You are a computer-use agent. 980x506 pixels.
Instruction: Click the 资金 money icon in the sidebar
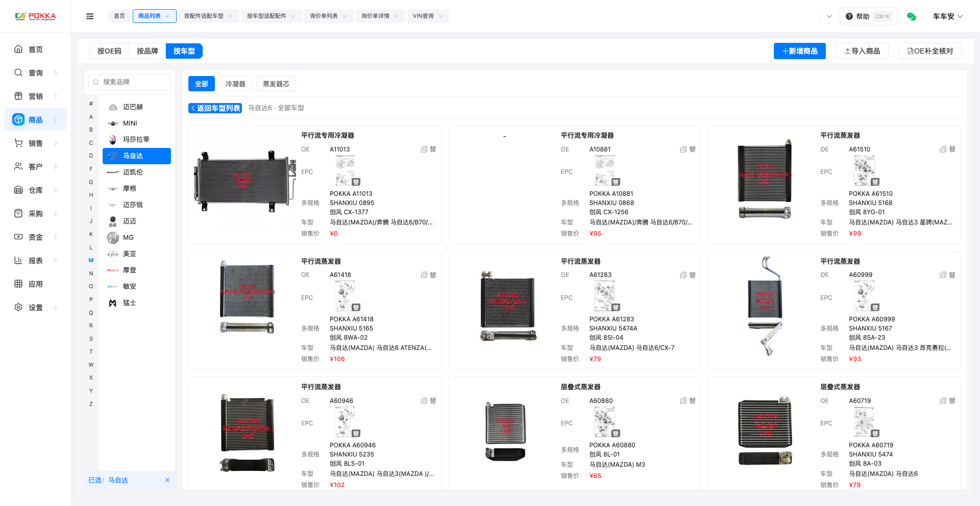point(18,237)
